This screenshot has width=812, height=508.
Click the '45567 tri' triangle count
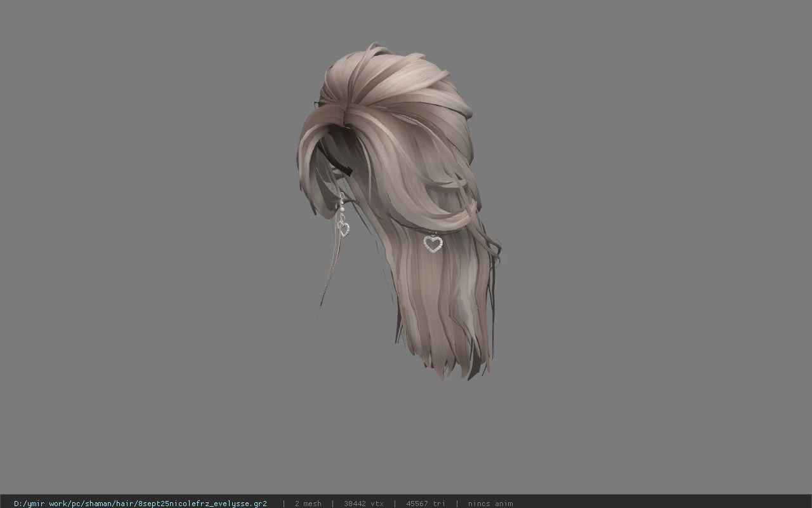[425, 504]
